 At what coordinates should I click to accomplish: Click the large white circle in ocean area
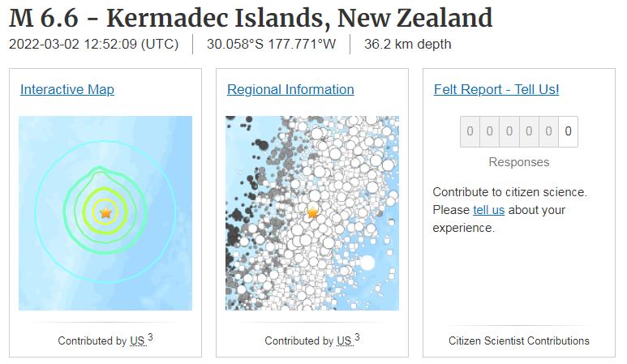[367, 263]
